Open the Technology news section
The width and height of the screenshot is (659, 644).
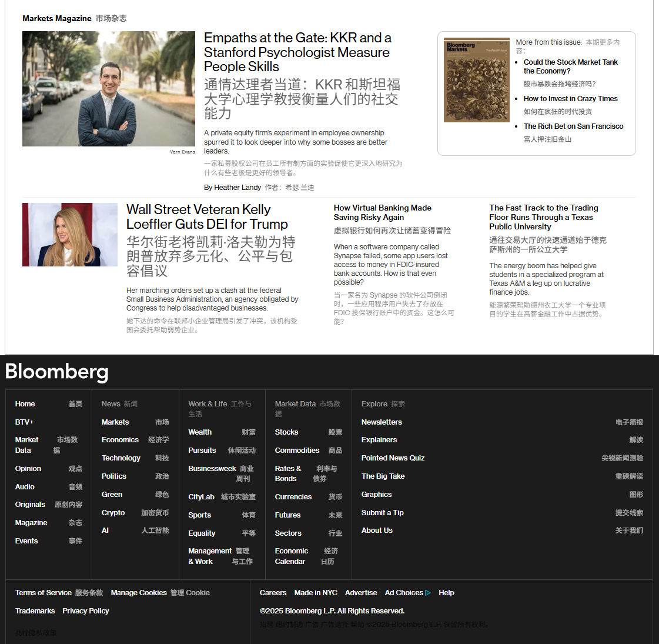(x=121, y=458)
